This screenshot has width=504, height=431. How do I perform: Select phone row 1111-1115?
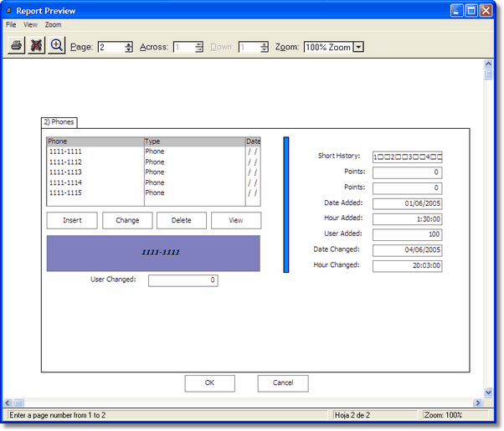pos(153,192)
